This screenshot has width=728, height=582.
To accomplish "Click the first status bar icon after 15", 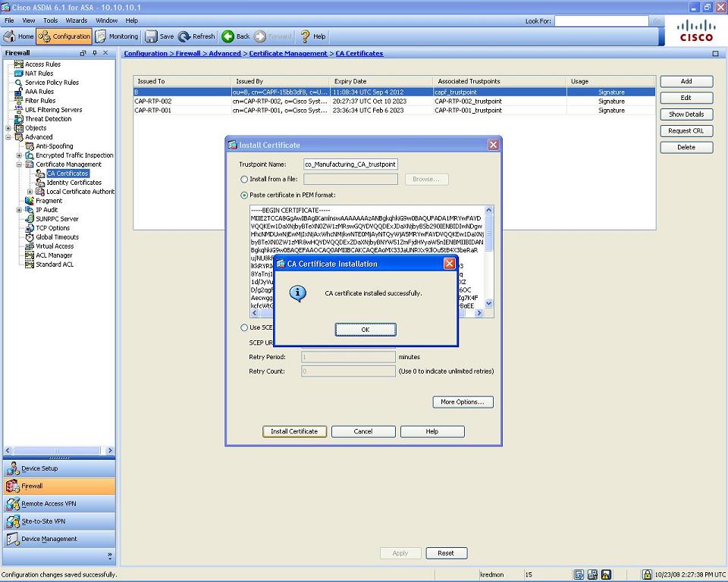I will coord(579,574).
